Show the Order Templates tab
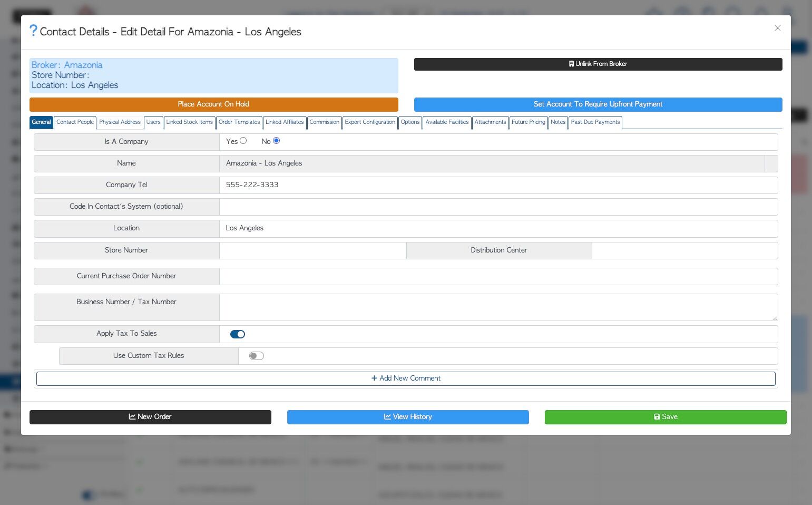 coord(239,122)
